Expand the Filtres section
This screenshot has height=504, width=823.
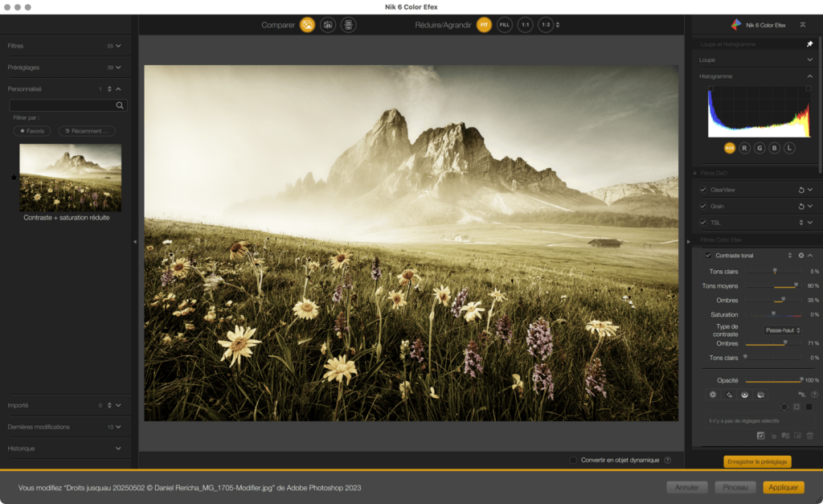(x=118, y=46)
